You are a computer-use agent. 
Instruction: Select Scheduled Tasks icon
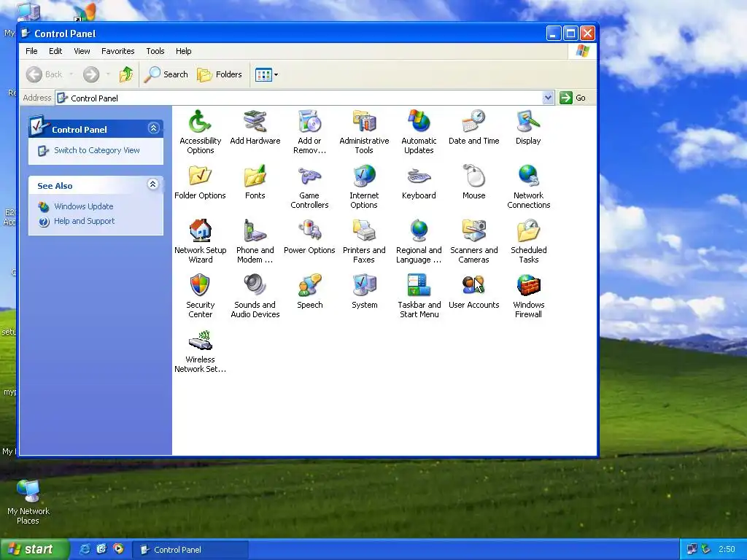528,241
